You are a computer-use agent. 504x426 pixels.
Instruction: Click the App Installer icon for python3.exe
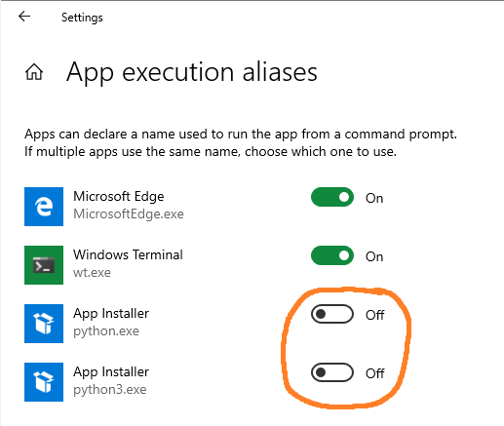pyautogui.click(x=44, y=382)
